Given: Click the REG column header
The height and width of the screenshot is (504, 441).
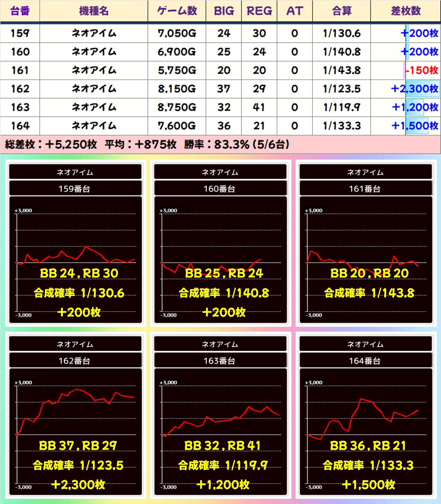Looking at the screenshot, I should tap(259, 11).
